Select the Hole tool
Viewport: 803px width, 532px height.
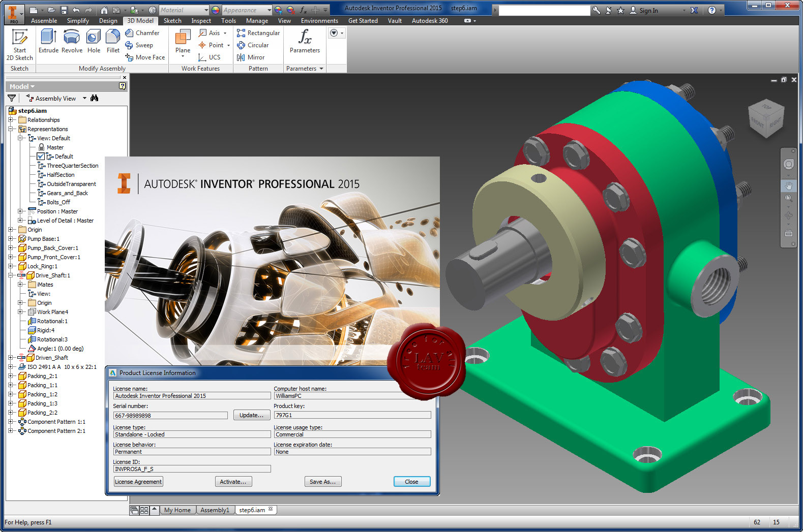coord(94,41)
